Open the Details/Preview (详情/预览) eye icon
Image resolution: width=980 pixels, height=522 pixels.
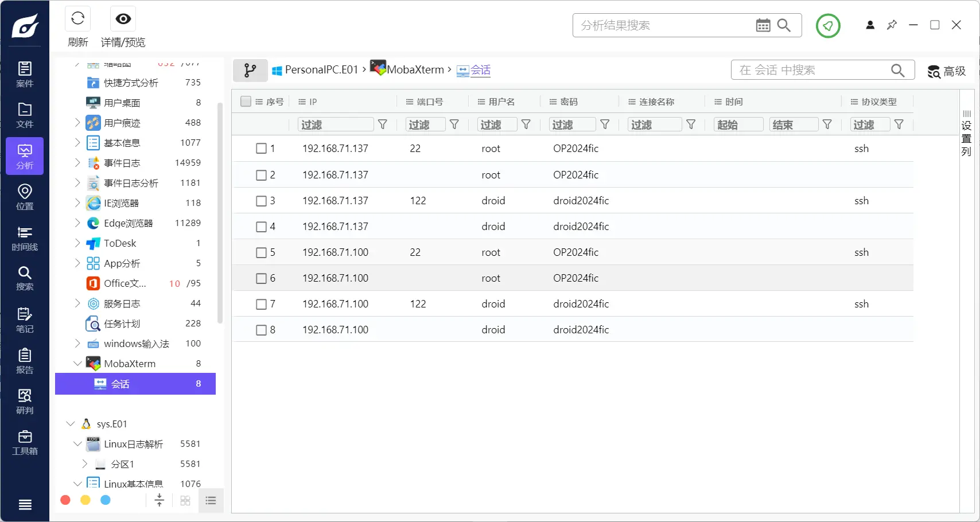(123, 19)
